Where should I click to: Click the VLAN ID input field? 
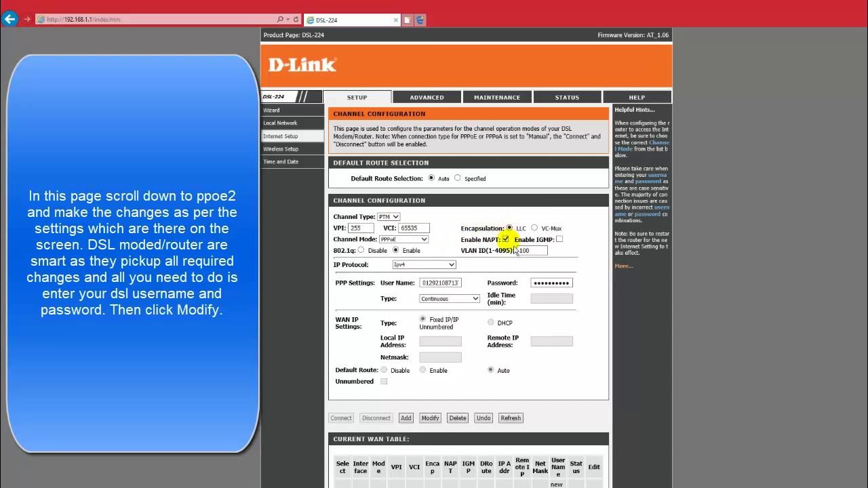pyautogui.click(x=532, y=250)
